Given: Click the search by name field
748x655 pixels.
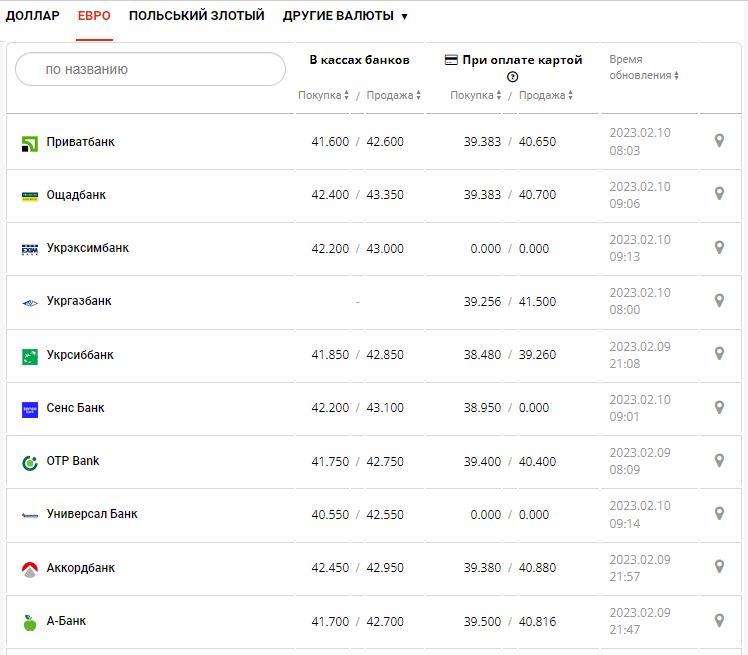Looking at the screenshot, I should [150, 69].
